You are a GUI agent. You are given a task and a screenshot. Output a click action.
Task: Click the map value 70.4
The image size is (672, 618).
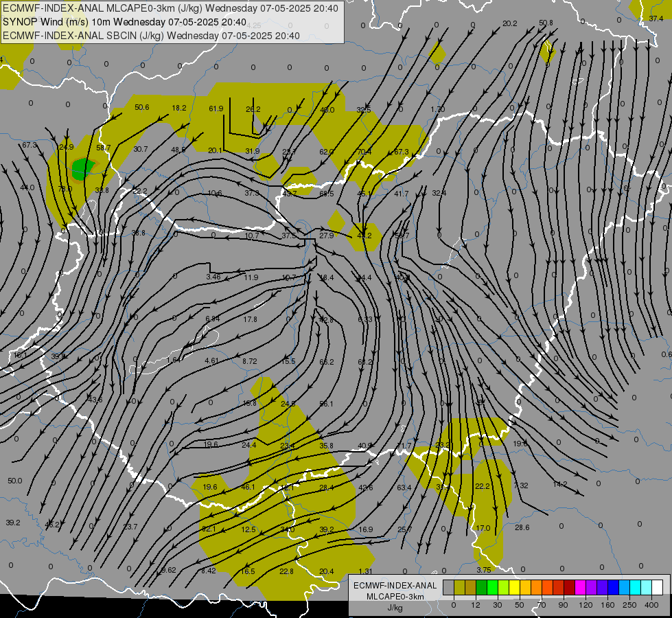[364, 151]
